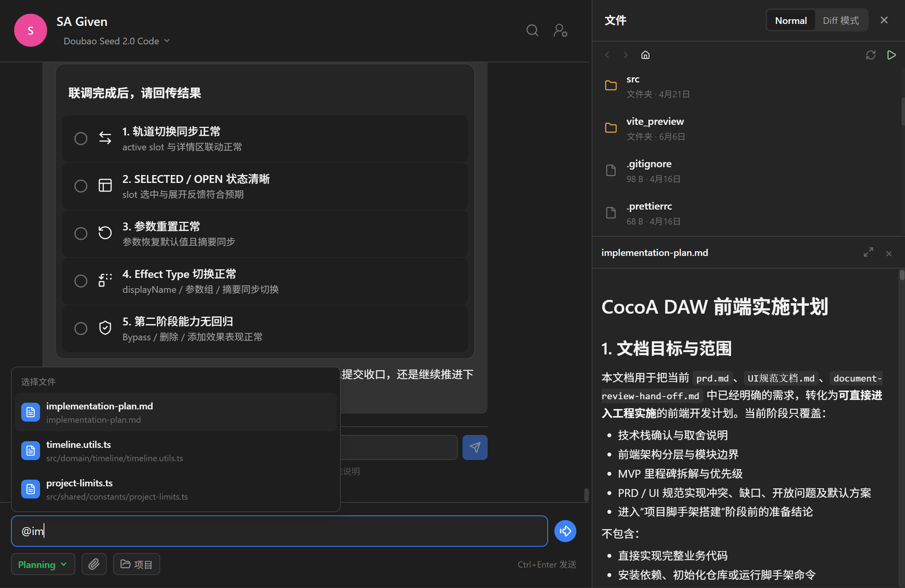This screenshot has height=588, width=905.
Task: Click swap arrows icon beside 轨道切换同步正常
Action: click(105, 138)
